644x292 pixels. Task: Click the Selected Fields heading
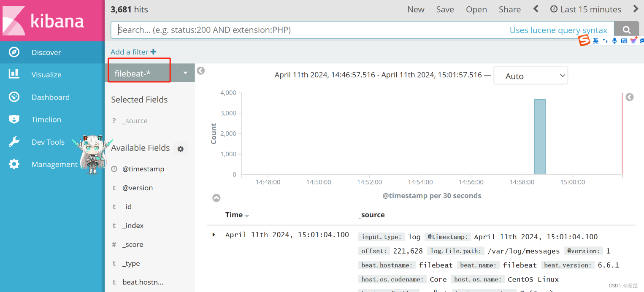click(x=139, y=100)
